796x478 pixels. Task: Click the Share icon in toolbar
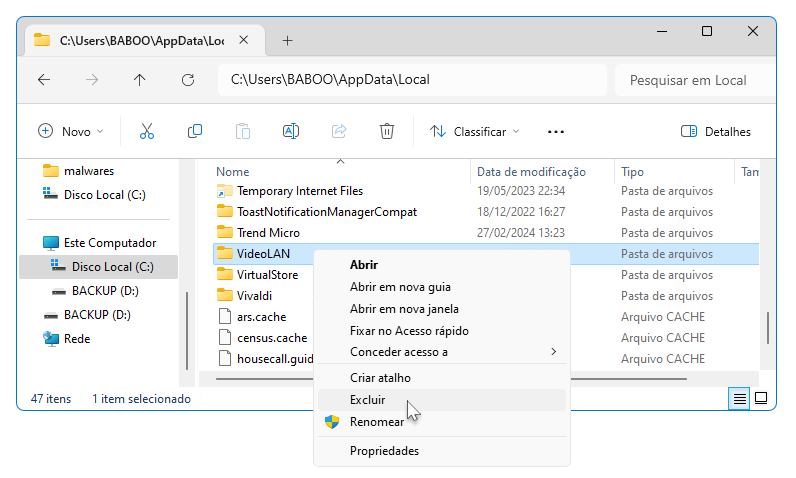[339, 131]
